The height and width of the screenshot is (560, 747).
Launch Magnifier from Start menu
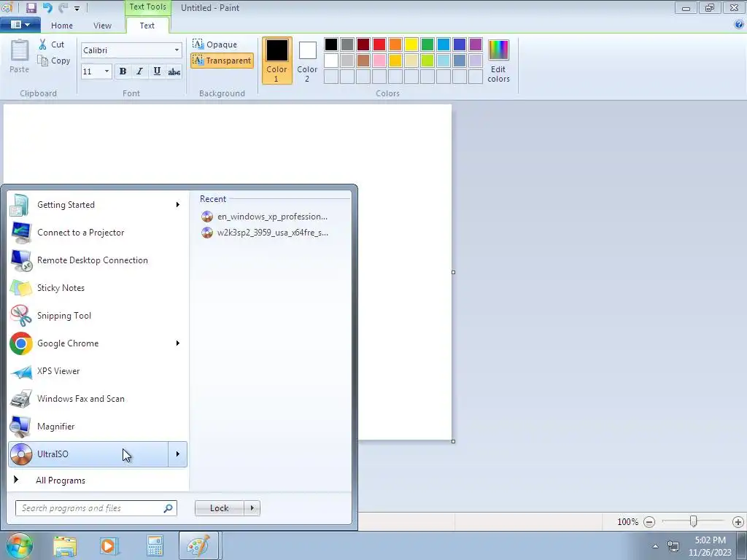[98, 426]
